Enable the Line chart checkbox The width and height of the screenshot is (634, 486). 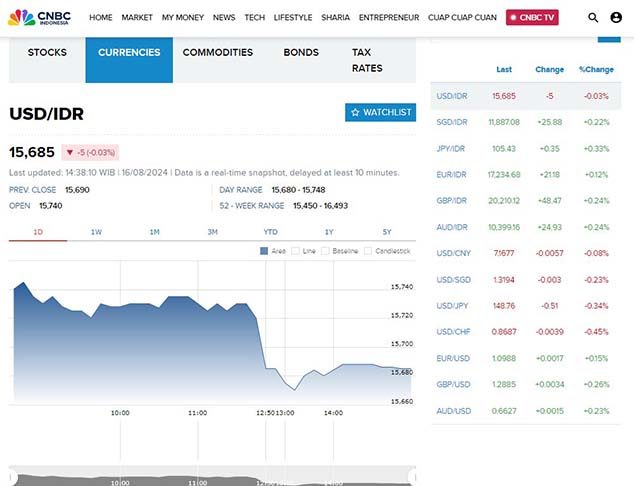pos(295,251)
